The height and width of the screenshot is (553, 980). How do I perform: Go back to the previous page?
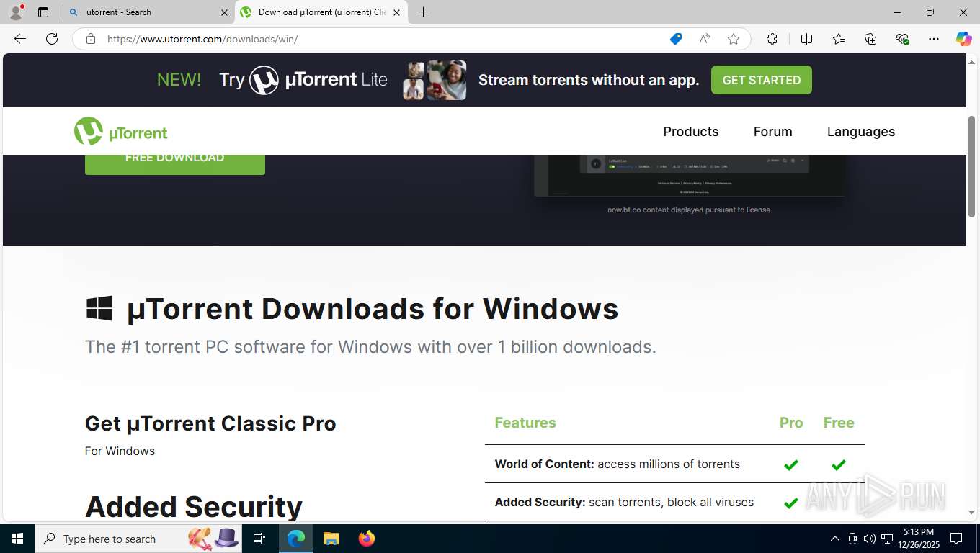[x=20, y=39]
